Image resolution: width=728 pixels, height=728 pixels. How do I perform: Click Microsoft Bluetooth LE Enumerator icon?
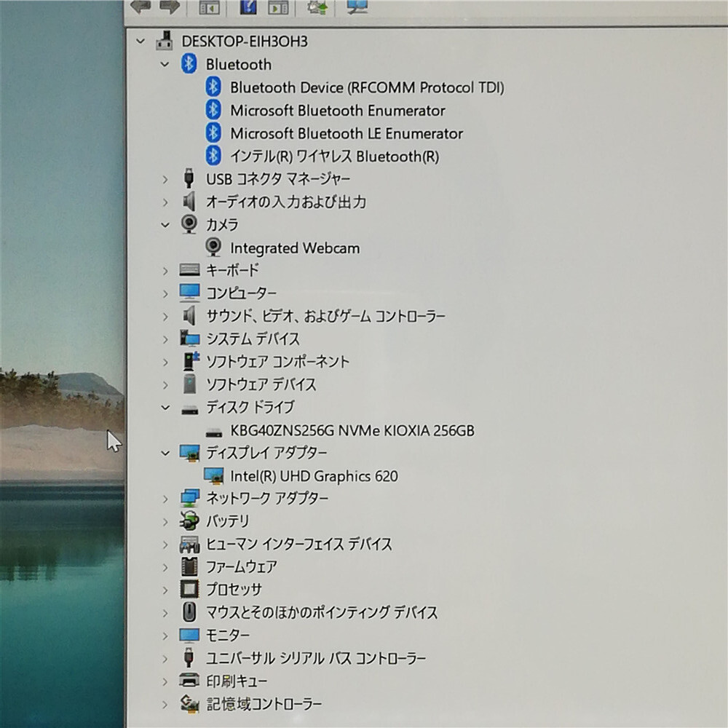pos(213,132)
